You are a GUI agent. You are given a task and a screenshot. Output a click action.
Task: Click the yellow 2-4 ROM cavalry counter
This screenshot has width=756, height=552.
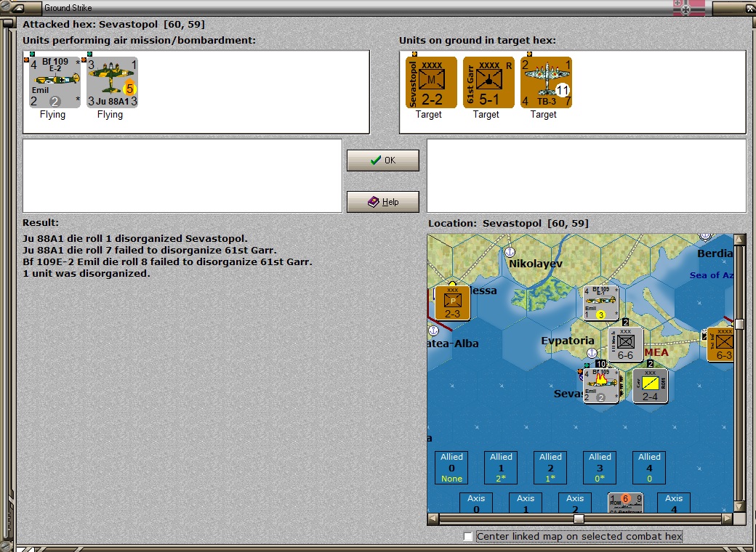point(650,386)
